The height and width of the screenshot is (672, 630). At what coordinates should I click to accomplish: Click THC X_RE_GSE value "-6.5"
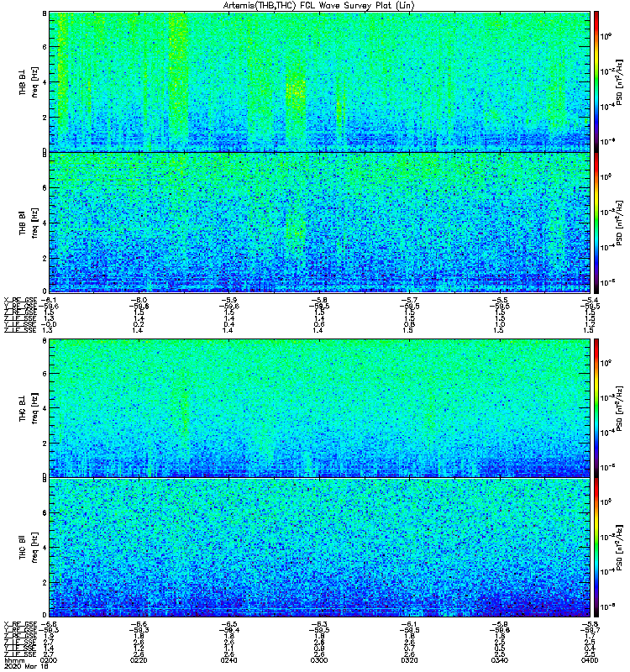(x=228, y=624)
